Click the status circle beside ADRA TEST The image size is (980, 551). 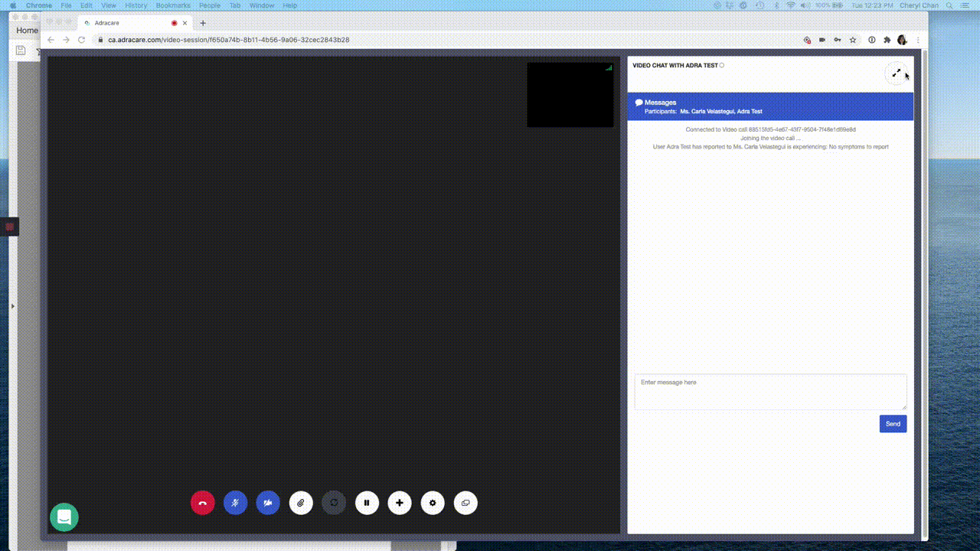pos(722,66)
